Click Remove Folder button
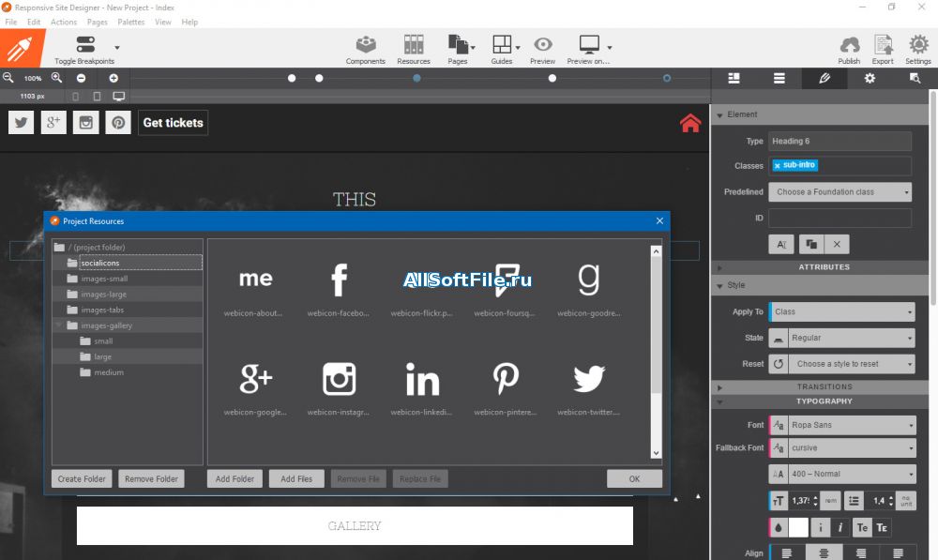The width and height of the screenshot is (938, 560). click(x=151, y=478)
